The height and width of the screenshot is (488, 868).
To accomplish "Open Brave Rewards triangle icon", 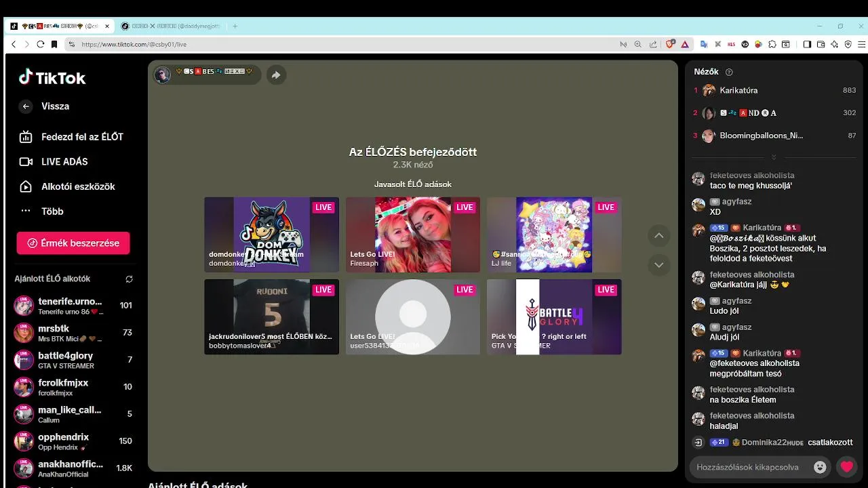I will [x=685, y=44].
